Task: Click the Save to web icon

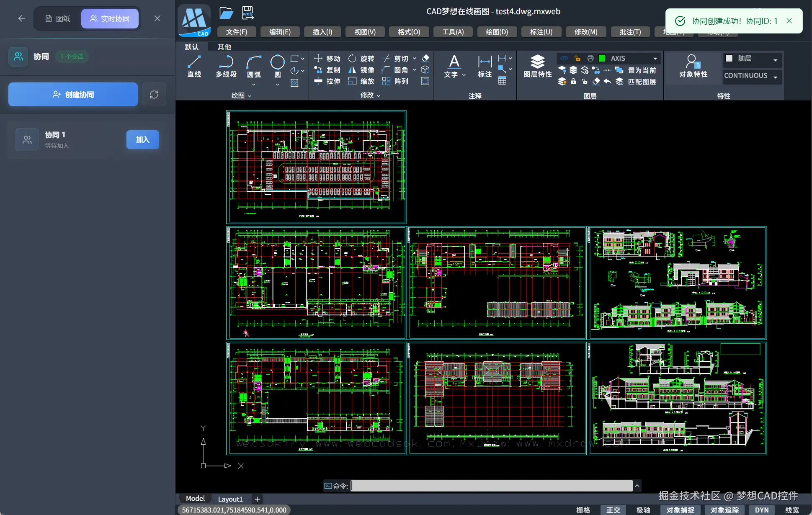Action: coord(247,13)
